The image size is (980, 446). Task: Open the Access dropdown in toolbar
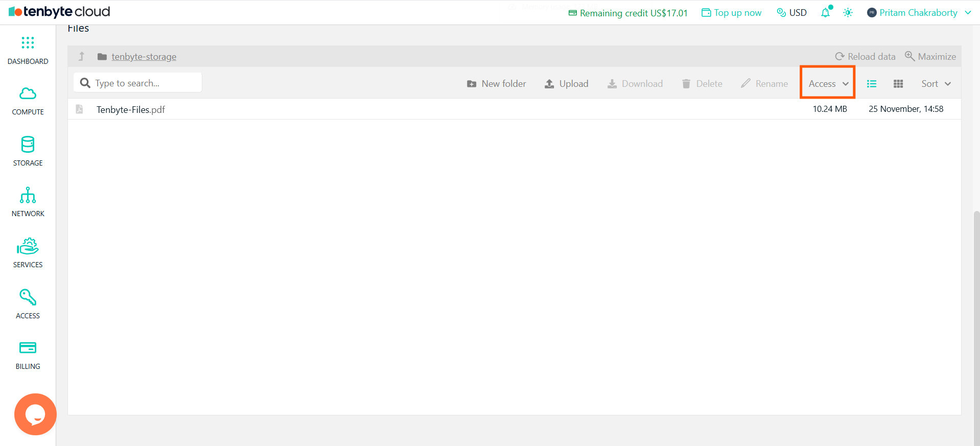828,84
